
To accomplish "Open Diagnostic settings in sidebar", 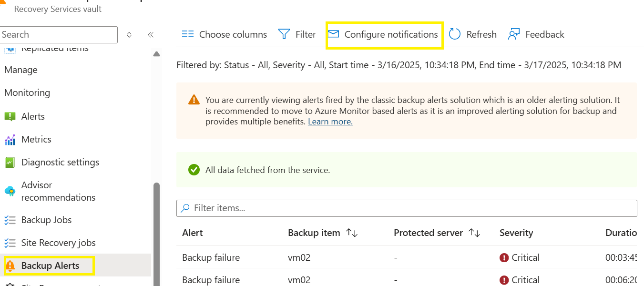I will pyautogui.click(x=60, y=162).
